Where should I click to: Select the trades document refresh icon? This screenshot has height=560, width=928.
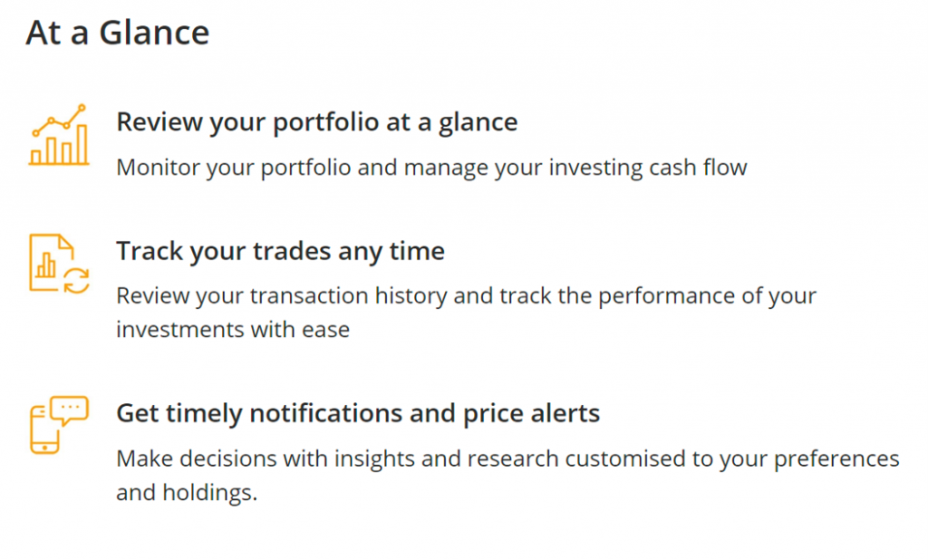[x=59, y=264]
